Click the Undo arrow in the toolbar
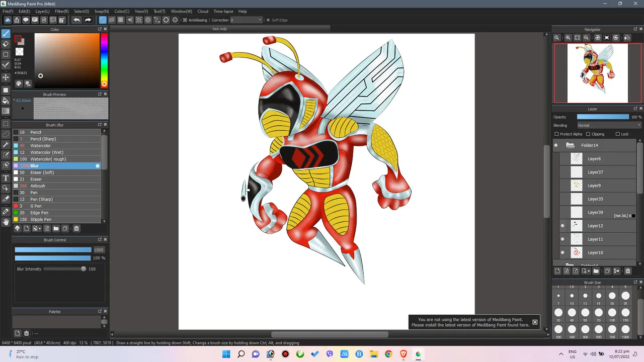The image size is (644, 362). pos(76,20)
